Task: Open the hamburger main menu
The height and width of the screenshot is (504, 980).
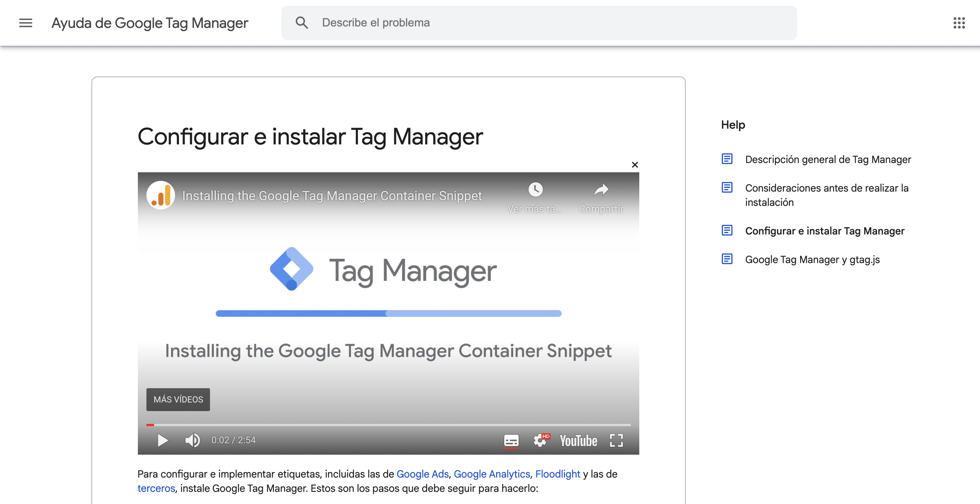Action: [x=25, y=23]
